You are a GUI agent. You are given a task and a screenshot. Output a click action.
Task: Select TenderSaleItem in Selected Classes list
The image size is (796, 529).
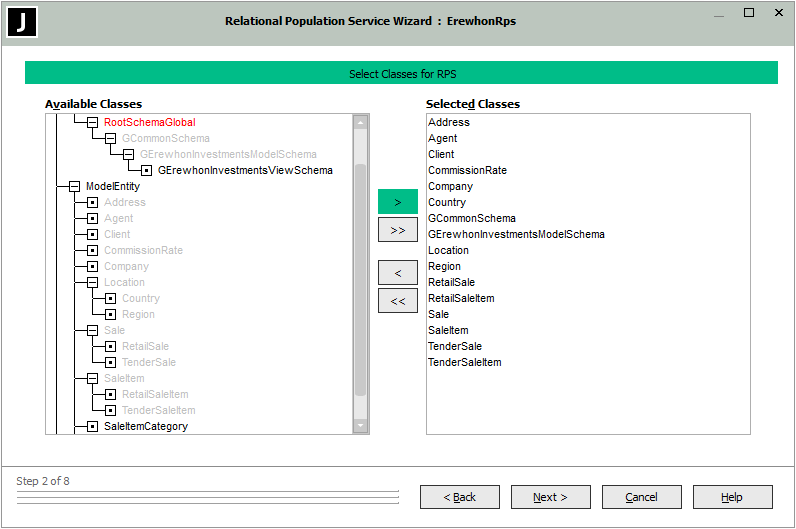464,363
